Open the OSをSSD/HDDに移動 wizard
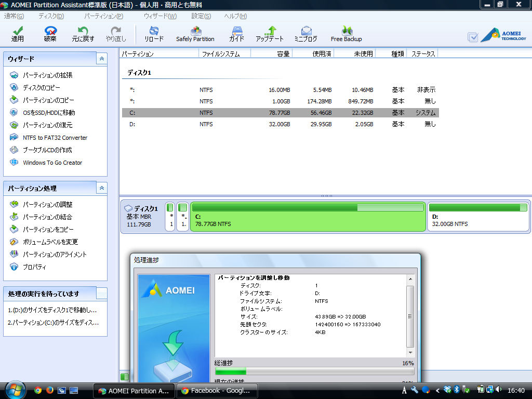Image resolution: width=532 pixels, height=399 pixels. click(x=43, y=113)
